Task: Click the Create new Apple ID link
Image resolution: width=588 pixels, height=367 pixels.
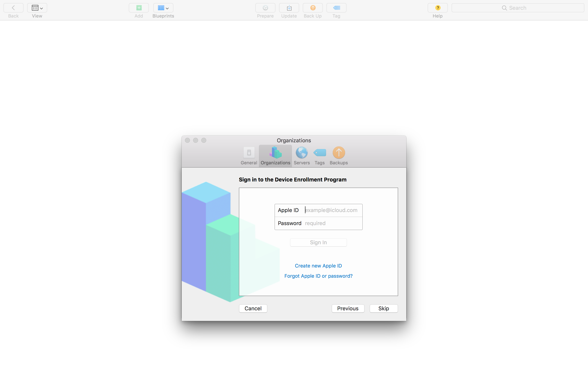Action: 318,266
